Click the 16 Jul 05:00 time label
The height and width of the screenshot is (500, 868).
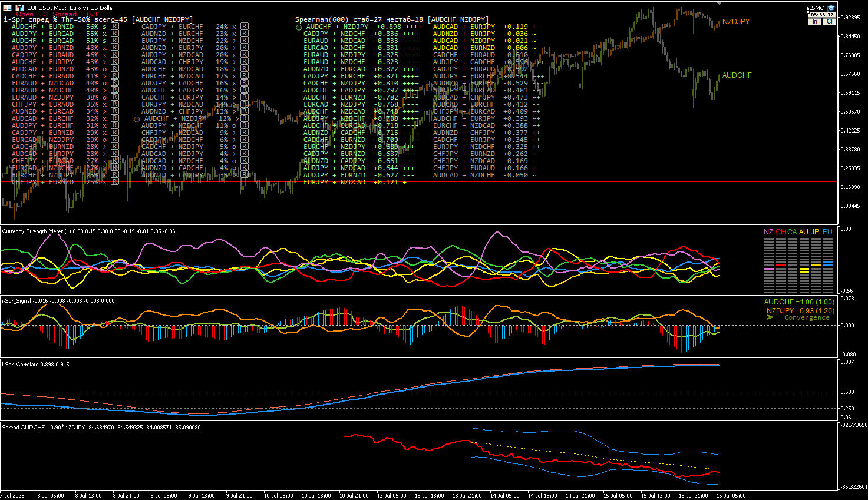[x=731, y=496]
